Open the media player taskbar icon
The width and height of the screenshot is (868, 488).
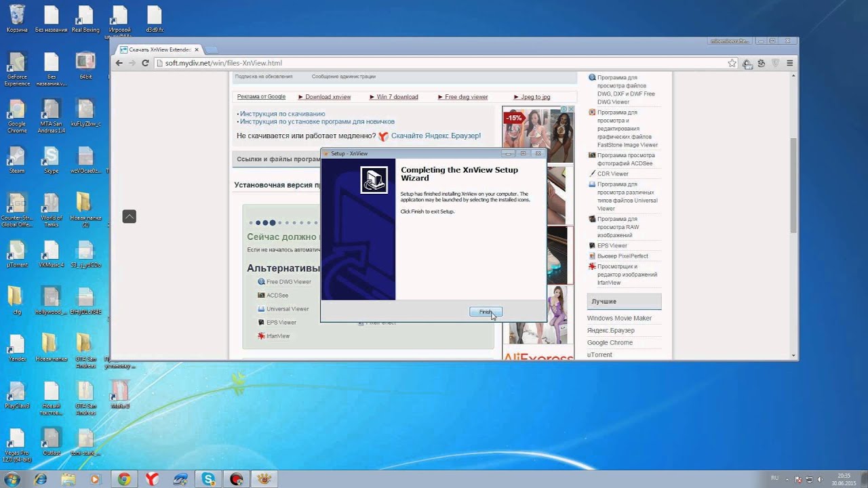pos(95,479)
